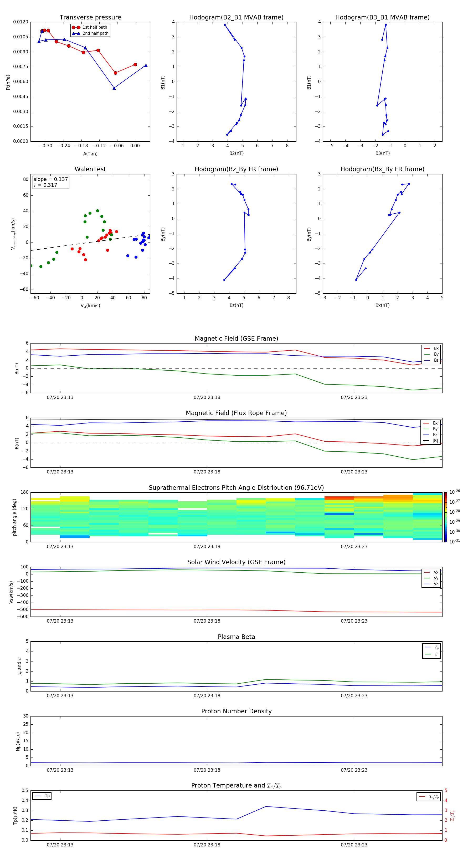Click the |B| legend entry in Flux Rope plot
The height and width of the screenshot is (868, 473).
click(431, 441)
